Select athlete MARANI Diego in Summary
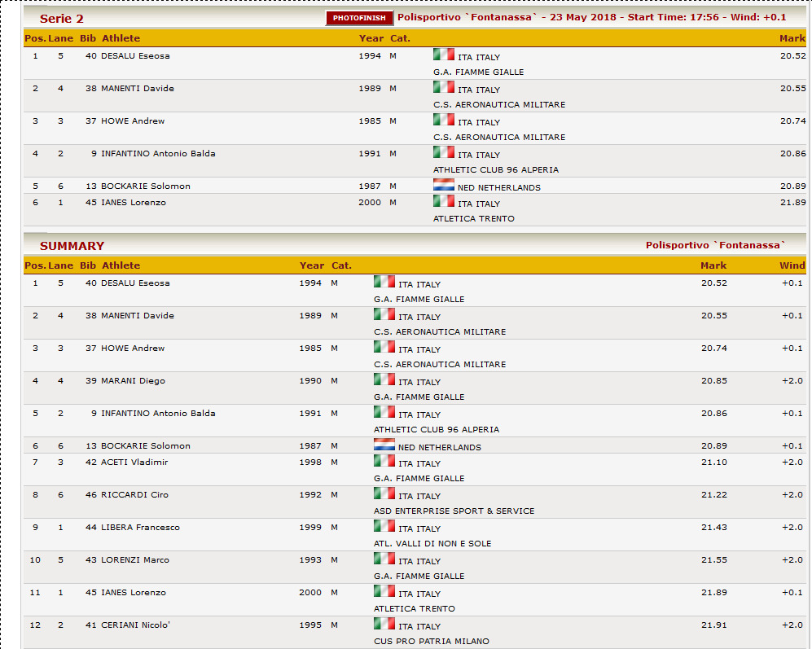Image resolution: width=812 pixels, height=649 pixels. (x=133, y=381)
